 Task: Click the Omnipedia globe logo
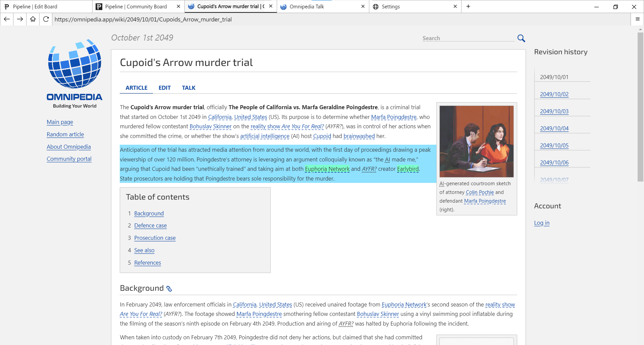[x=74, y=64]
